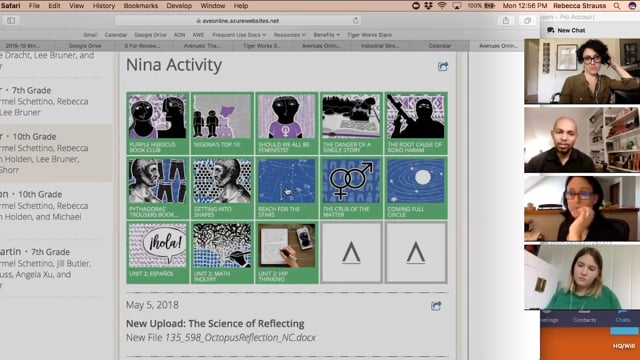Expand the Frequent Use Docs bookmark dropdown

click(x=239, y=35)
